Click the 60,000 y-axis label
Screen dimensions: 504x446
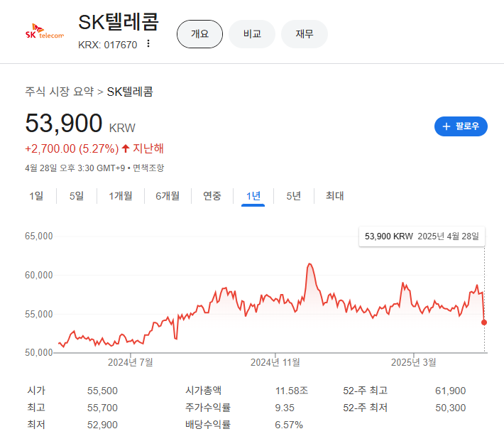(x=39, y=275)
